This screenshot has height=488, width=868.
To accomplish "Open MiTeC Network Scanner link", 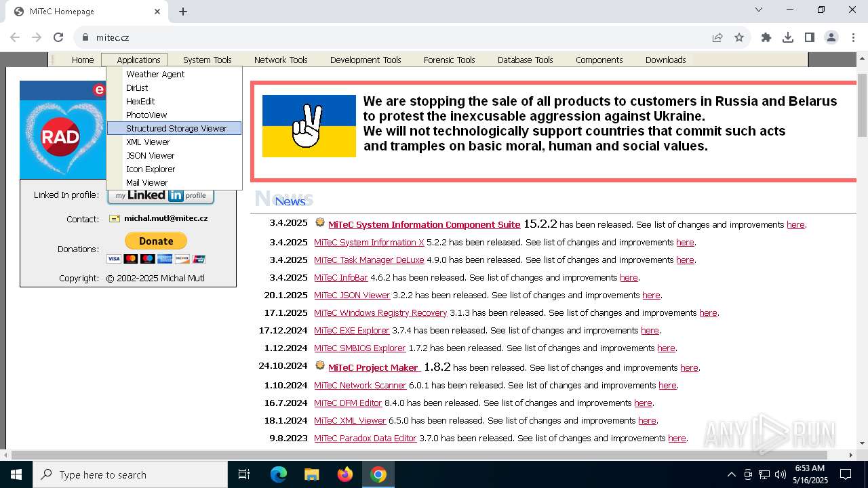I will [x=360, y=385].
